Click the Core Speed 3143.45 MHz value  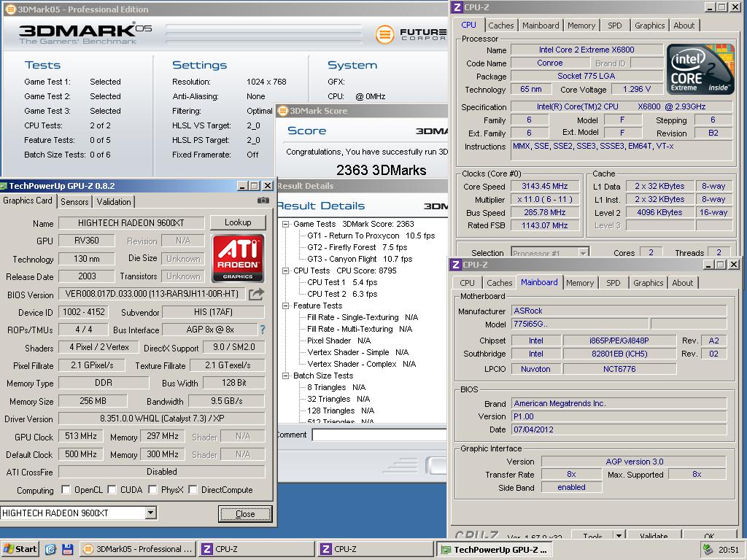point(544,186)
